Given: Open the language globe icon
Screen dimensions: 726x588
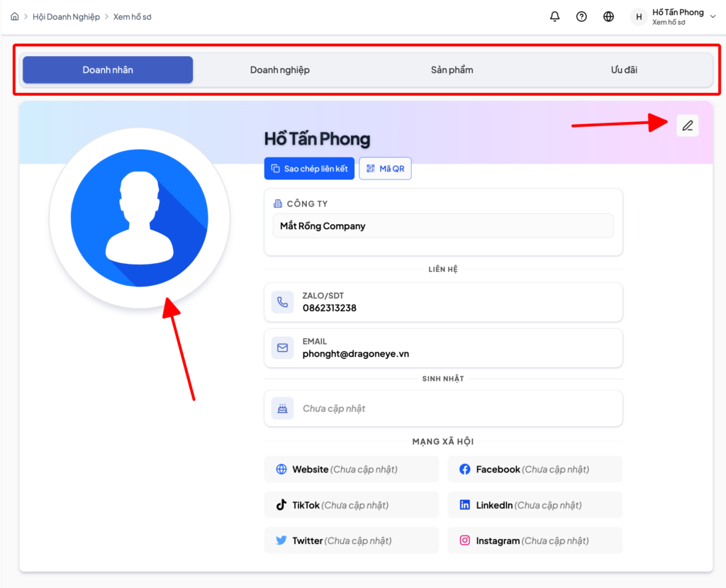Looking at the screenshot, I should coord(608,16).
